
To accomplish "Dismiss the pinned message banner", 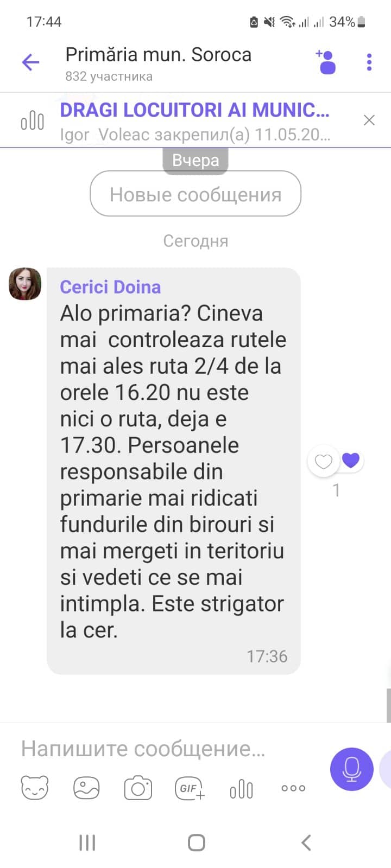I will (x=369, y=120).
